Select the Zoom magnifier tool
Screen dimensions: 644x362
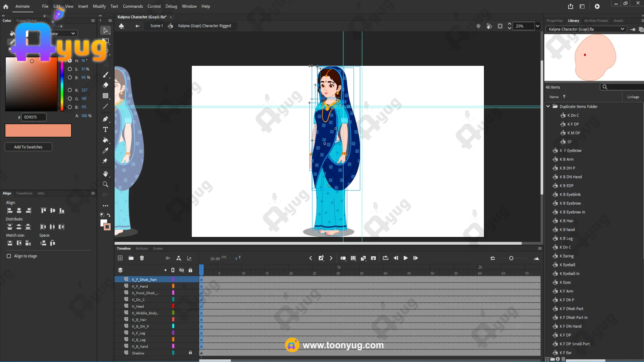105,184
